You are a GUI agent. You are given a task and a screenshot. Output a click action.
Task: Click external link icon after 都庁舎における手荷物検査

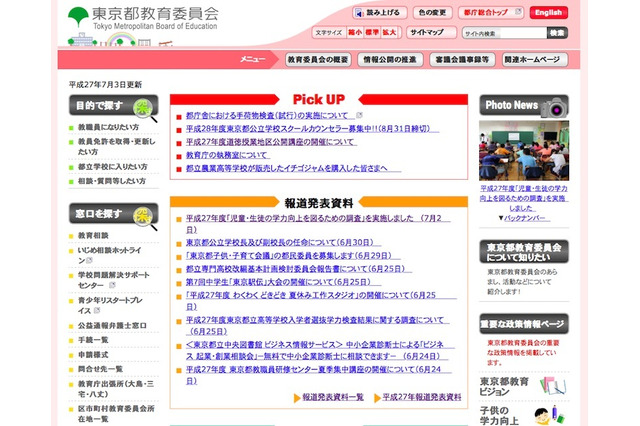point(359,115)
